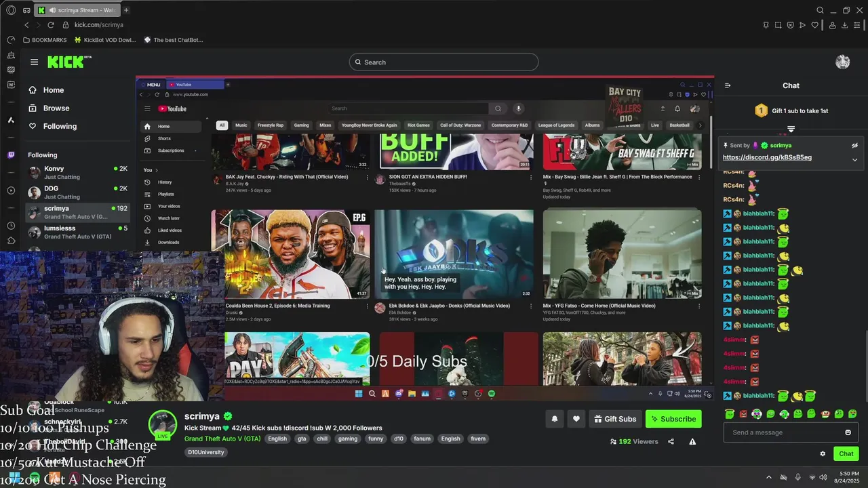Focus the Kick search field
This screenshot has width=868, height=488.
click(x=443, y=62)
